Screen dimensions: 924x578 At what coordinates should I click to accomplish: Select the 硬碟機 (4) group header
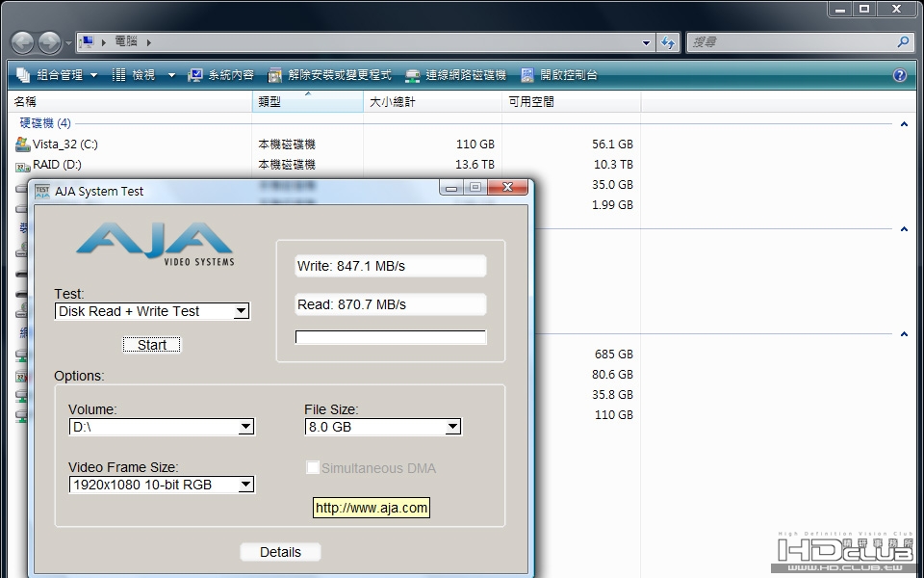click(x=45, y=123)
